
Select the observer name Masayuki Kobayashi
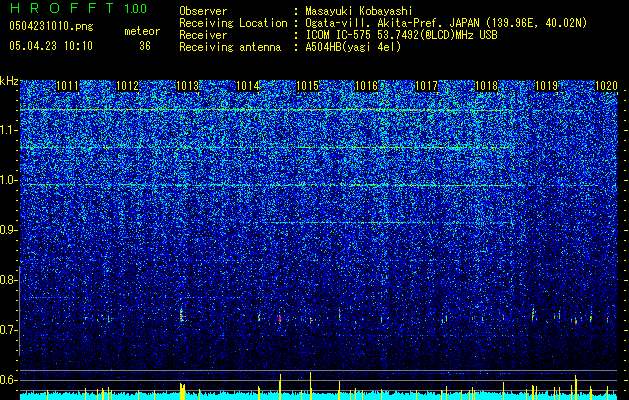point(359,11)
